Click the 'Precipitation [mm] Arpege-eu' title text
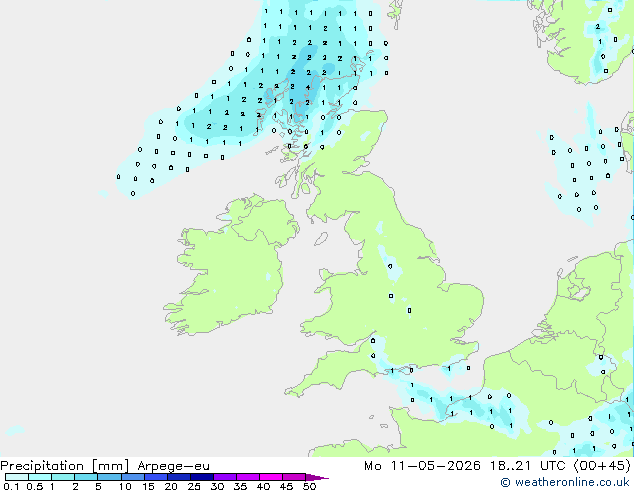The width and height of the screenshot is (634, 490). [105, 466]
